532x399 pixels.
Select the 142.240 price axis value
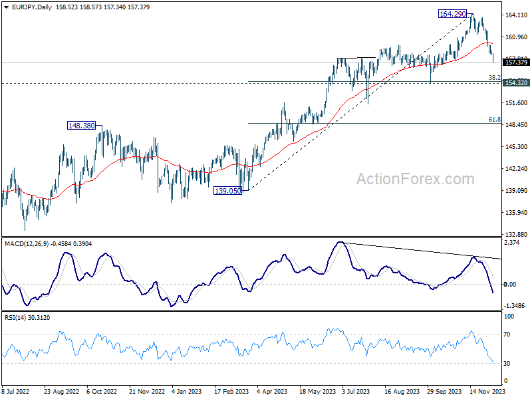click(517, 169)
